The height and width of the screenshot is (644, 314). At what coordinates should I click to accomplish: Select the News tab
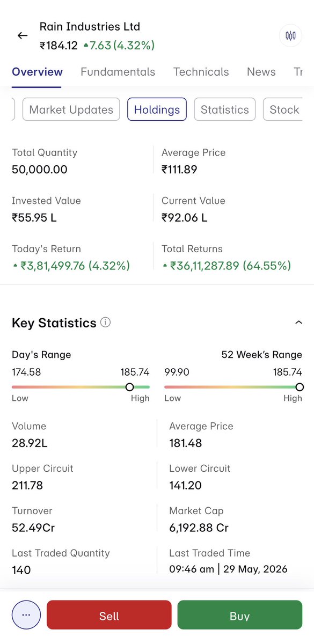tap(261, 72)
